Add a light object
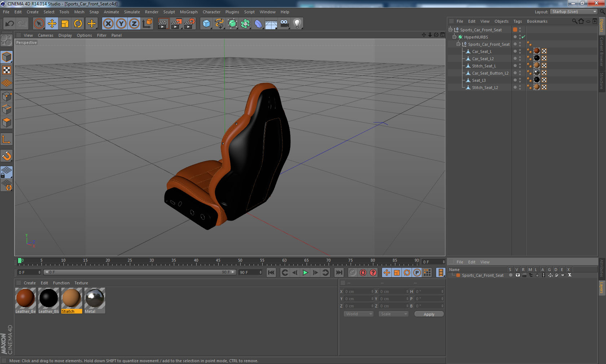Viewport: 606px width, 364px height. pos(297,24)
